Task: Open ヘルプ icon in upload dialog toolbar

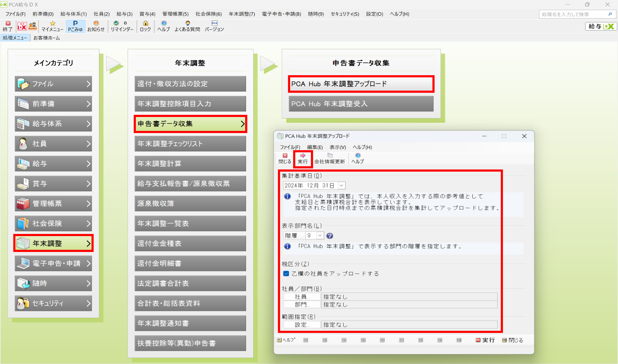Action: click(x=357, y=159)
